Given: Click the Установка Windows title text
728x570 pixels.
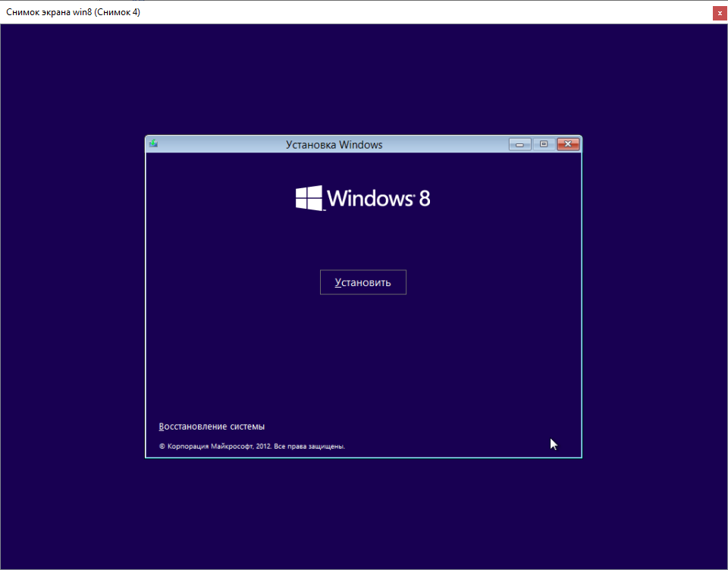Looking at the screenshot, I should tap(334, 145).
